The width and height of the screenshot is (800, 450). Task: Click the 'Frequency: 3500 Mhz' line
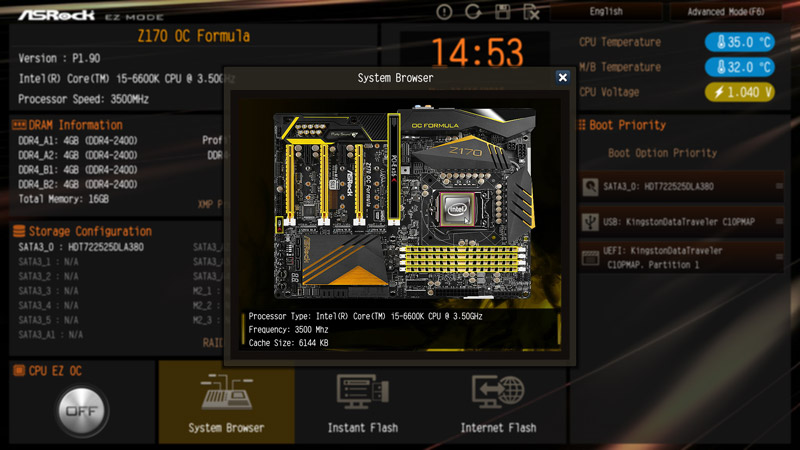[x=288, y=330]
